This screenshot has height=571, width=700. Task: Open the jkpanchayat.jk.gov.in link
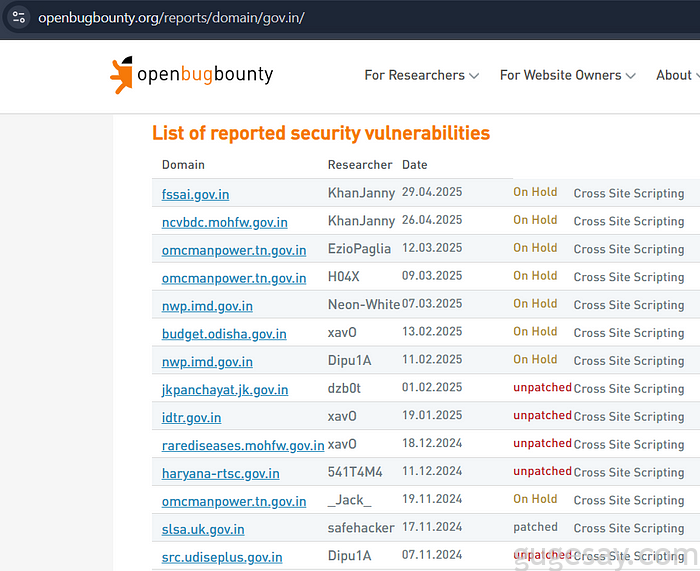225,389
